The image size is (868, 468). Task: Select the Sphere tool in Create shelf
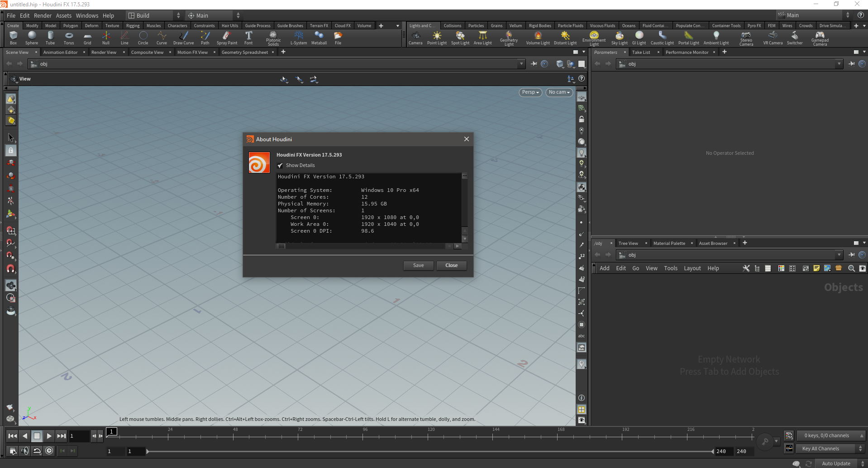(x=32, y=38)
